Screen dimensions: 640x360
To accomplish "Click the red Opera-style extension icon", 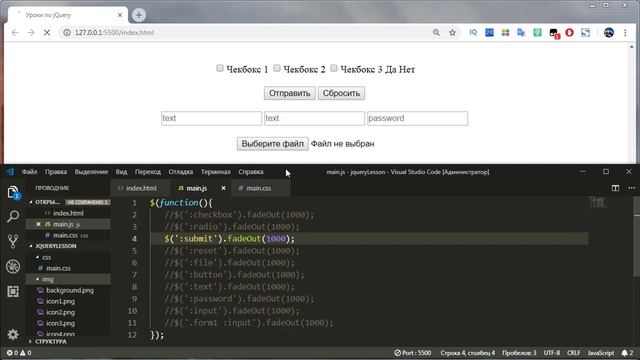I will click(x=569, y=33).
